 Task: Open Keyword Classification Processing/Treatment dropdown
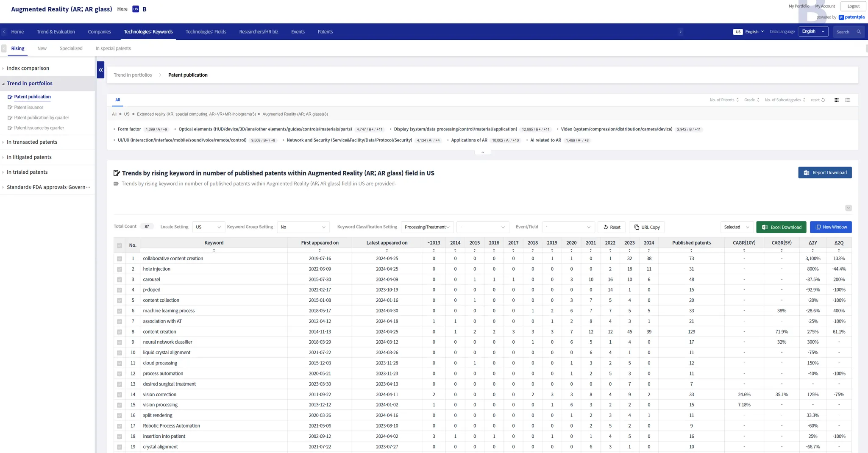coord(427,227)
